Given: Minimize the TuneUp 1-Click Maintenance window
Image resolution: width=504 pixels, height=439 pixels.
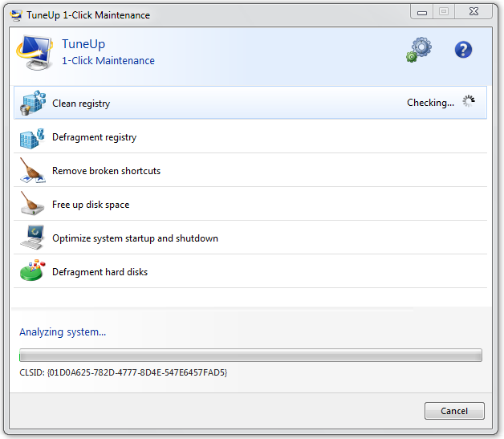Looking at the screenshot, I should coord(422,13).
